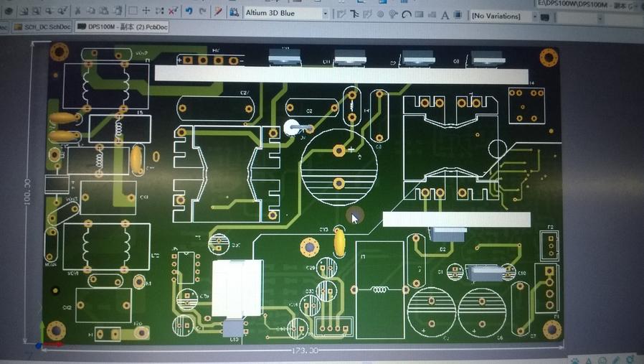Select the DPS100M PcbDoc tab
Viewport: 644px width, 364px height.
point(122,27)
